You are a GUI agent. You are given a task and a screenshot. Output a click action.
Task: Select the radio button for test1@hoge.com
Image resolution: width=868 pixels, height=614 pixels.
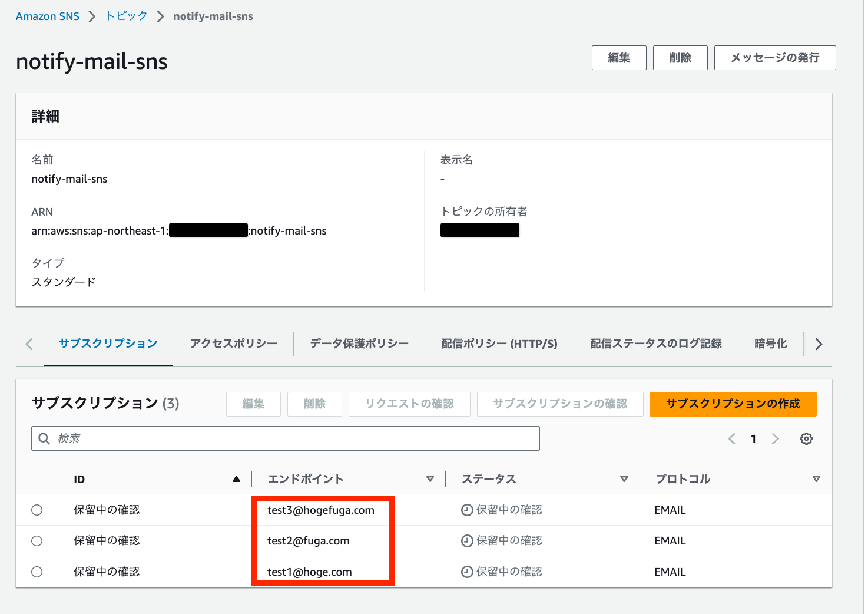(x=37, y=571)
